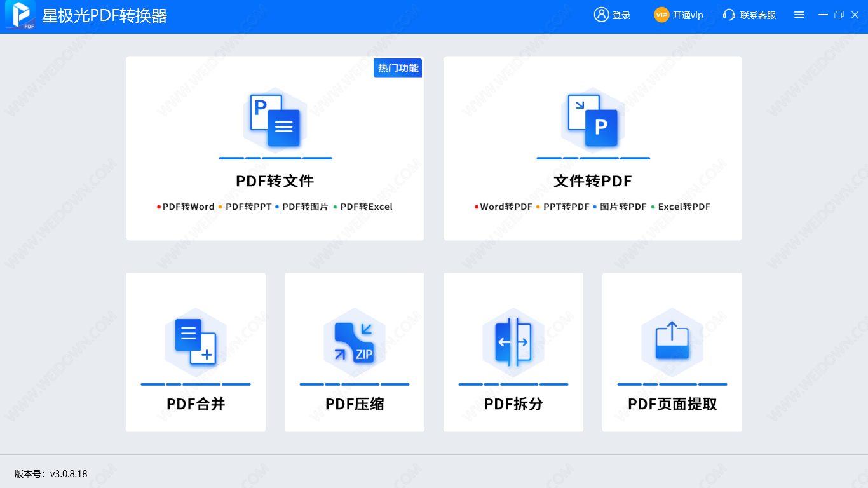Screen dimensions: 868x488
Task: Click PDF转PPT text
Action: [x=248, y=207]
